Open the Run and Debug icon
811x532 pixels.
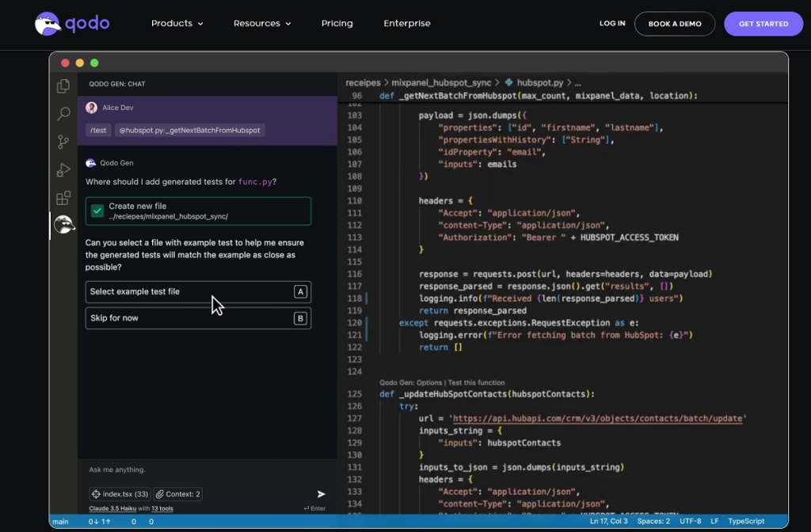pyautogui.click(x=63, y=170)
